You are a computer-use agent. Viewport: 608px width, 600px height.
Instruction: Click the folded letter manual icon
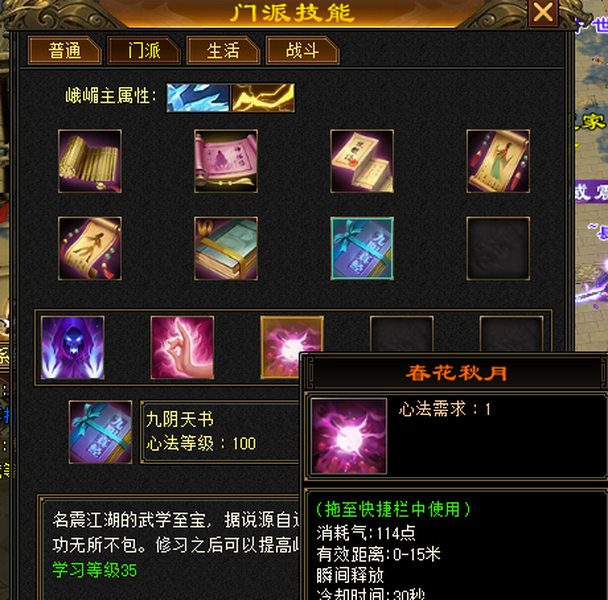click(362, 161)
